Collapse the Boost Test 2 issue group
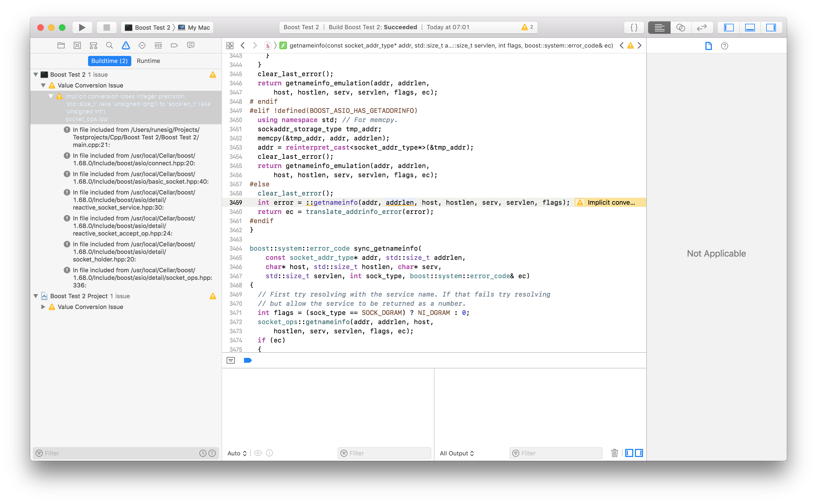Viewport: 817px width, 504px height. (x=36, y=75)
